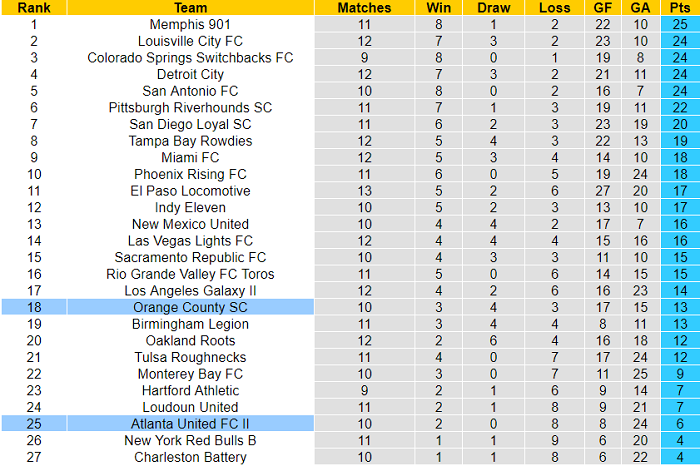Sort by the Pts column header
Image resolution: width=700 pixels, height=466 pixels.
[680, 7]
